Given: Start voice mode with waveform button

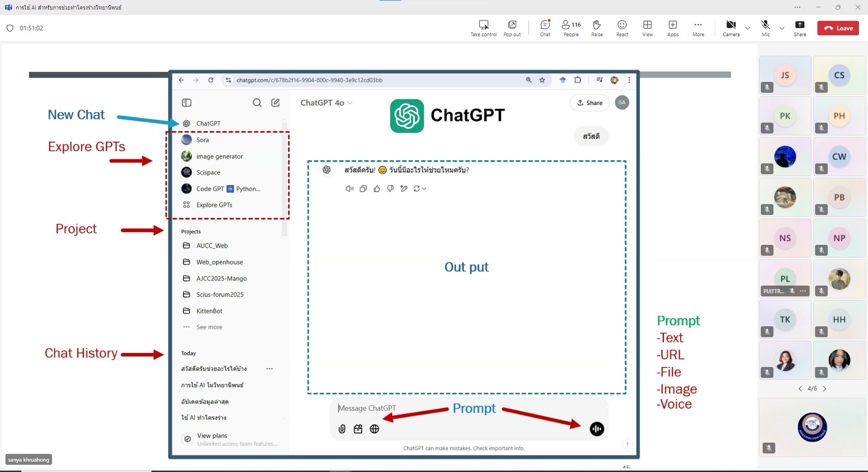Looking at the screenshot, I should tap(596, 429).
